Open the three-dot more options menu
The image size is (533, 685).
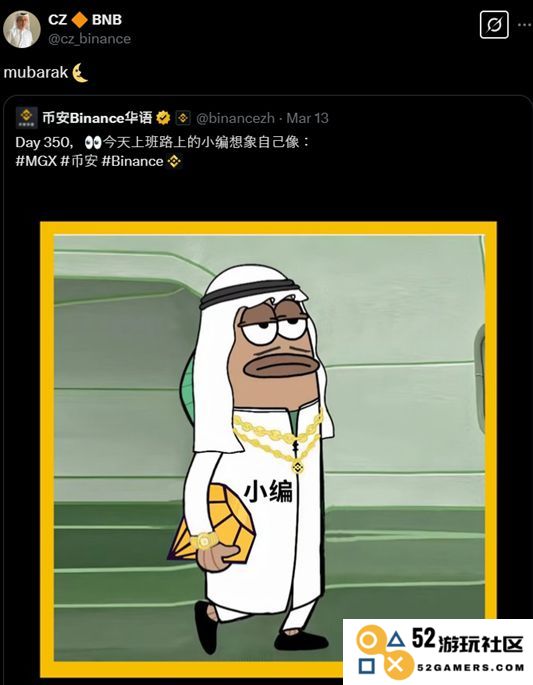tap(525, 25)
